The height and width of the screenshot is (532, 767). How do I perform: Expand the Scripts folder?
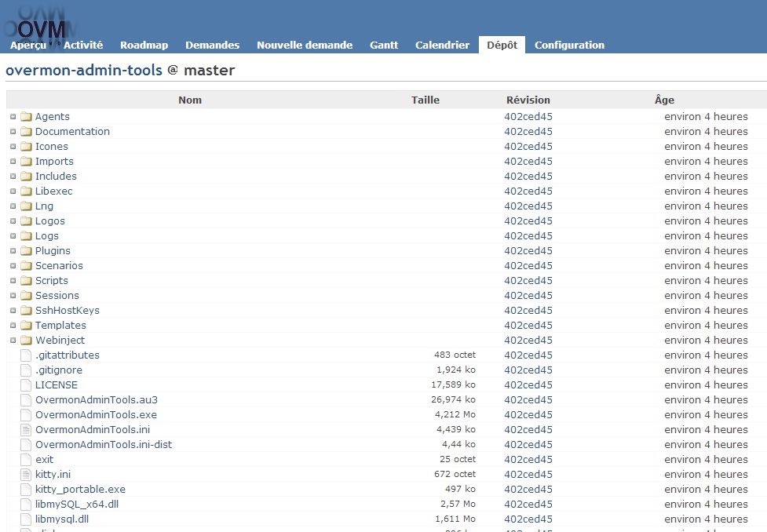coord(13,281)
